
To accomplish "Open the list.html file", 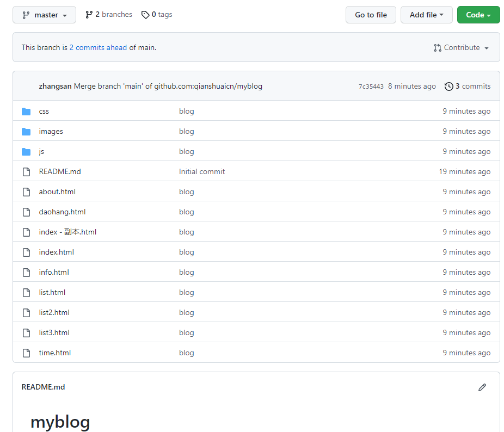I will pos(52,293).
